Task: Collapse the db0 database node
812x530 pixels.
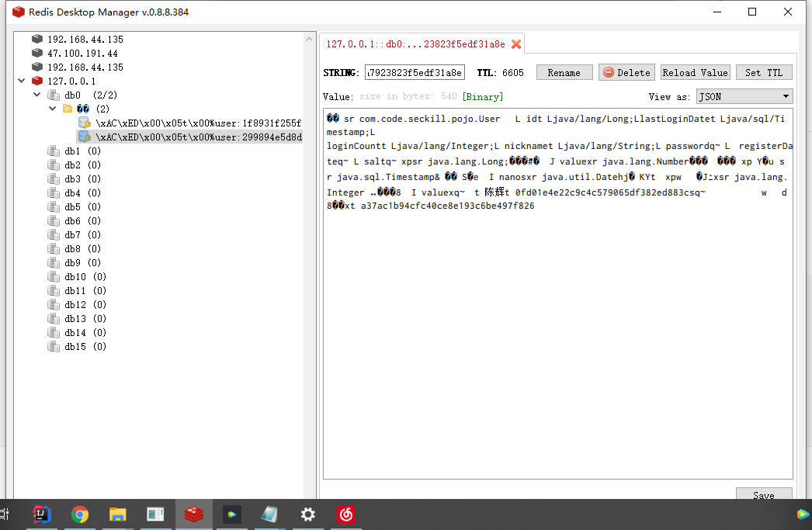Action: click(36, 95)
